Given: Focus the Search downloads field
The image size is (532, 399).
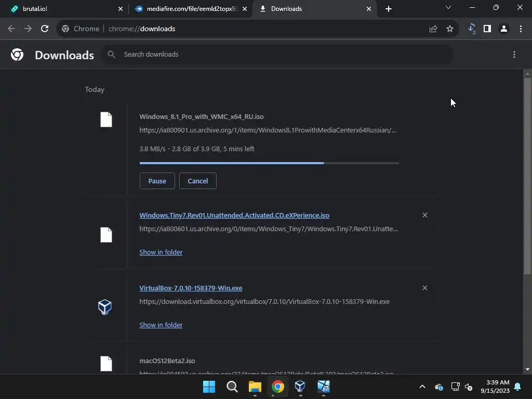Looking at the screenshot, I should click(277, 54).
